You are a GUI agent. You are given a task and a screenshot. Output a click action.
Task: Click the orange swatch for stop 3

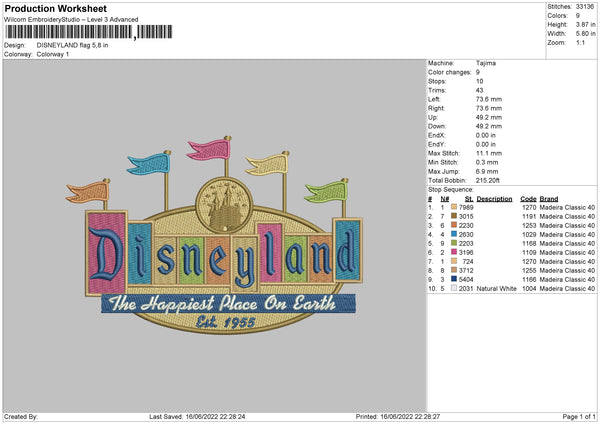coord(454,225)
